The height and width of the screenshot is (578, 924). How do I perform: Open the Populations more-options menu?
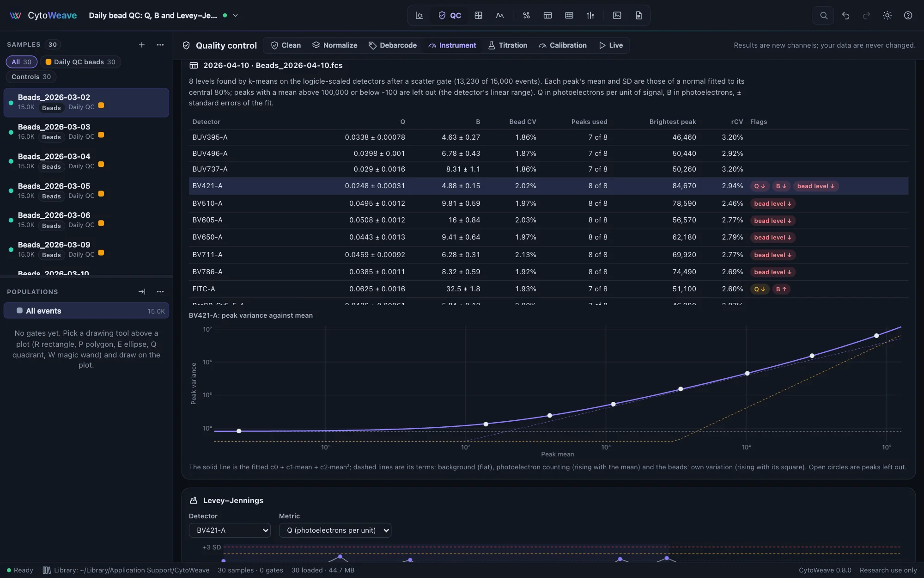pos(160,291)
